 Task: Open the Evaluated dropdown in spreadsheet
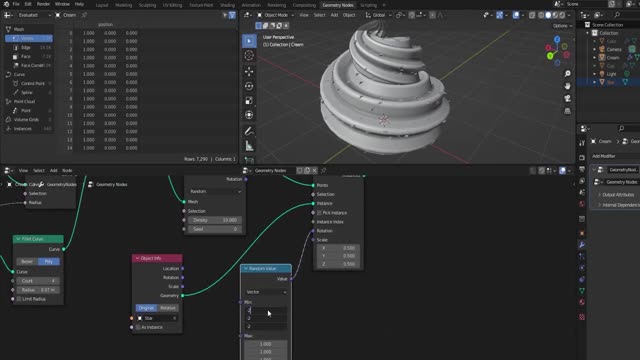(34, 15)
